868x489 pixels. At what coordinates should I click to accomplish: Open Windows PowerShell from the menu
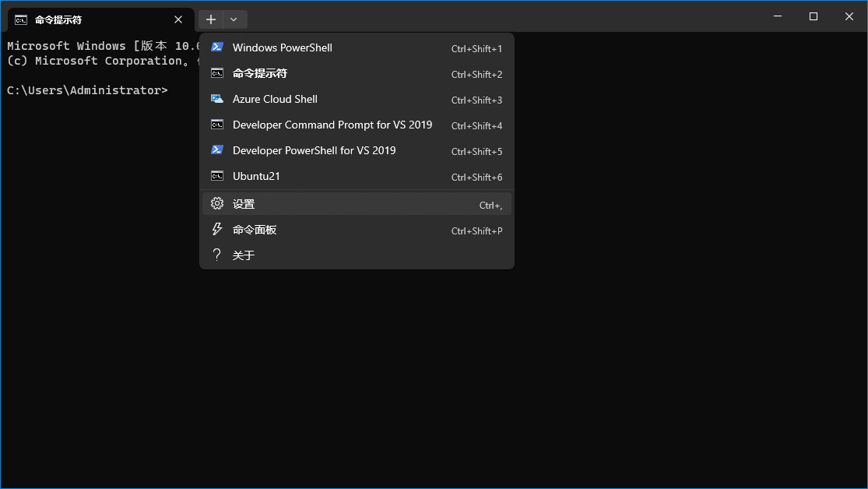click(x=357, y=47)
